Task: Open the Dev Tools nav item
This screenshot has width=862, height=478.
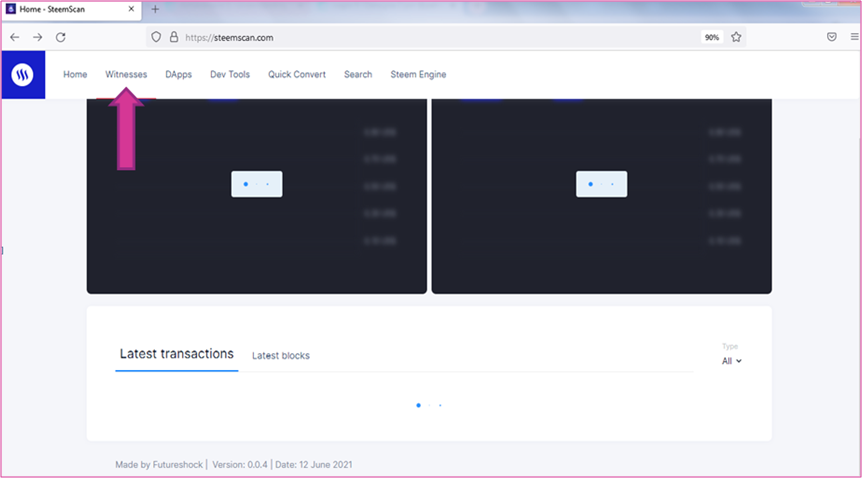Action: pos(230,74)
